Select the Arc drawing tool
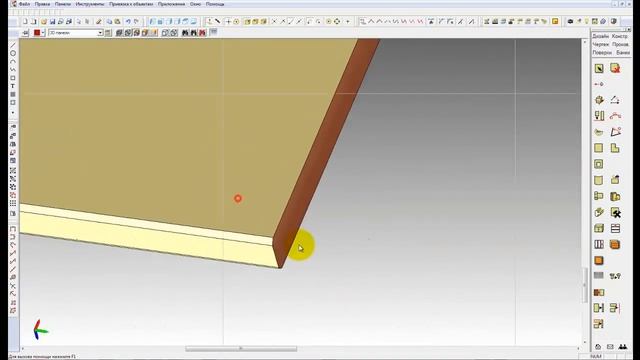Image resolution: width=640 pixels, height=360 pixels. pyautogui.click(x=13, y=62)
